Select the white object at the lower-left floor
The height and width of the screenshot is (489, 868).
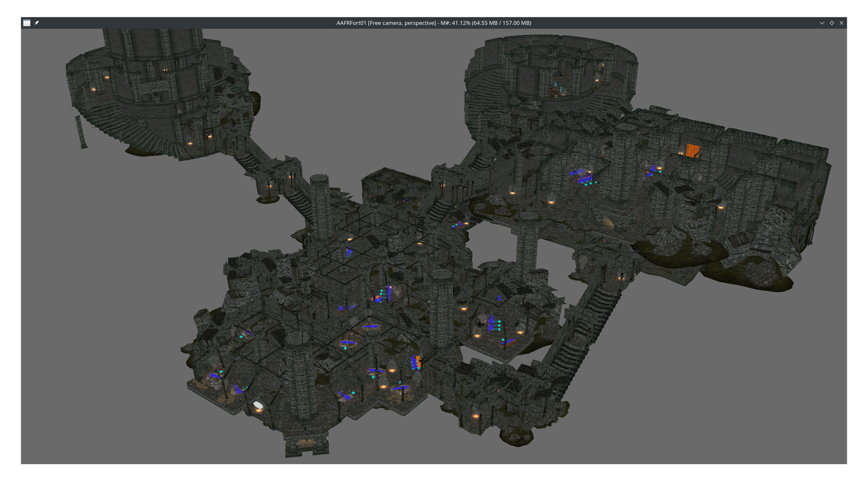pos(258,405)
